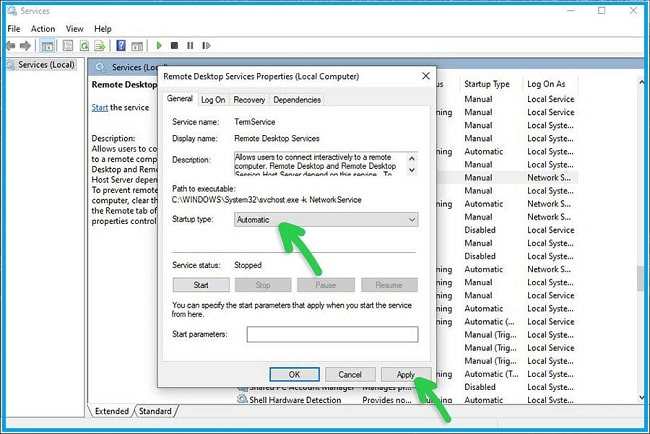Select the General tab in Properties dialog

click(x=180, y=99)
